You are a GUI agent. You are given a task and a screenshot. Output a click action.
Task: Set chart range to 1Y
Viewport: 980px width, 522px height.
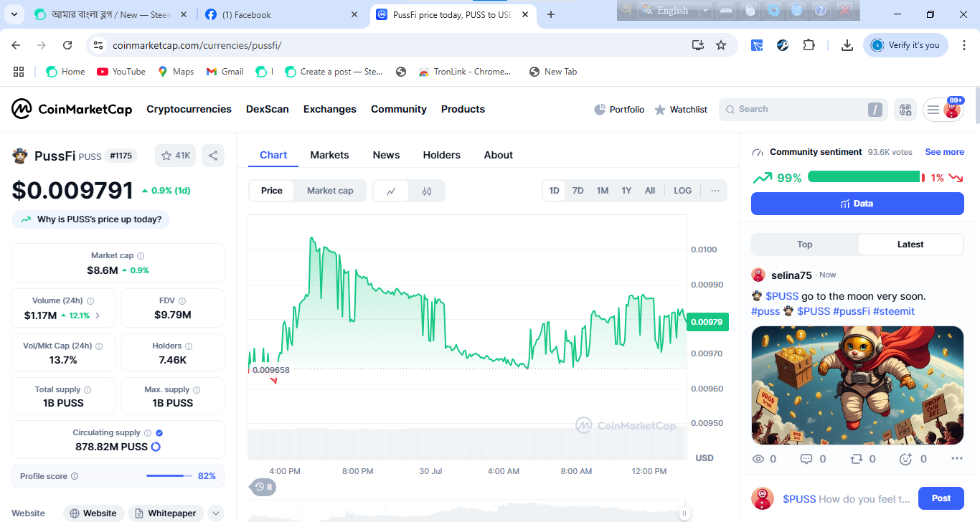pyautogui.click(x=626, y=191)
